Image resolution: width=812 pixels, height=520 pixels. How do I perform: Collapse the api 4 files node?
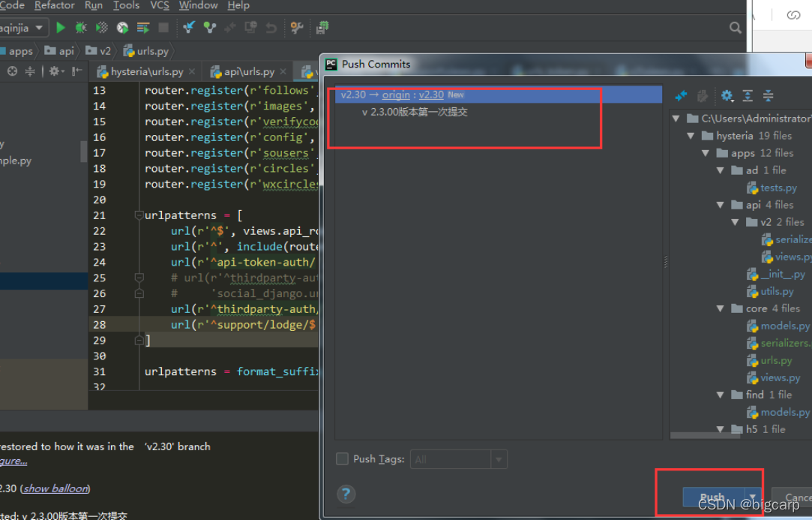click(720, 205)
